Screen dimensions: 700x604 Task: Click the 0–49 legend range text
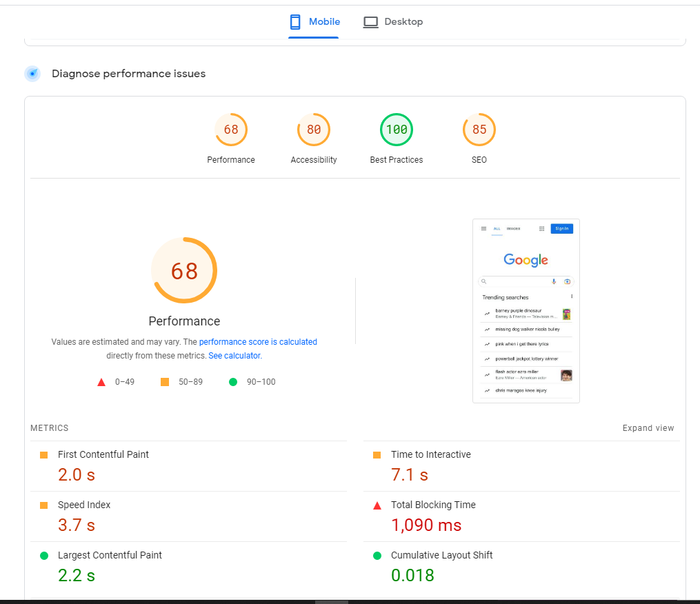click(125, 382)
